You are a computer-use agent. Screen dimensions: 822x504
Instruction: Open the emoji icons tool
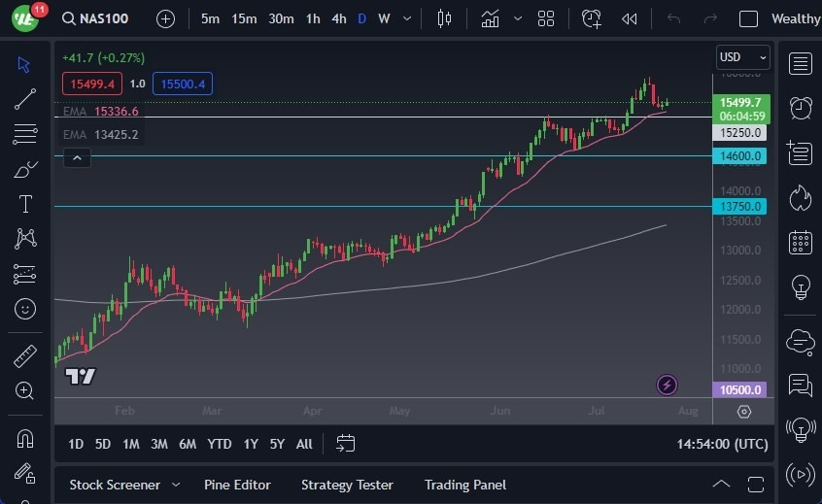(x=24, y=309)
